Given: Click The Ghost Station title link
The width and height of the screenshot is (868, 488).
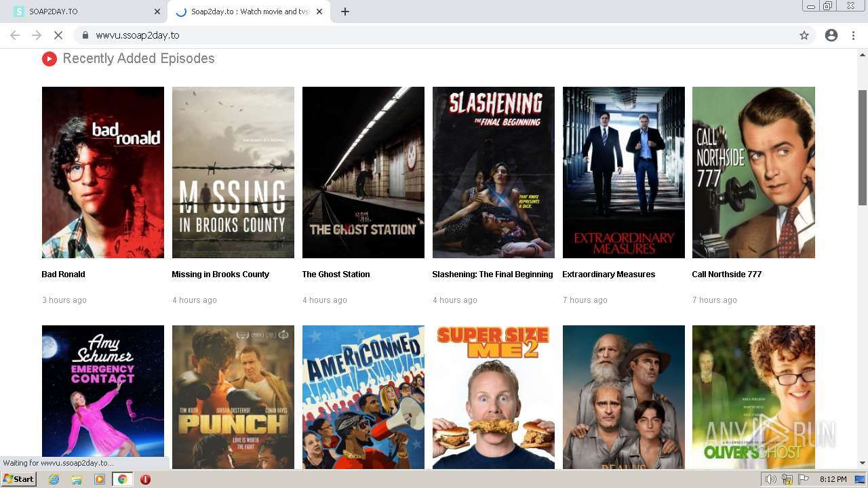Looking at the screenshot, I should pyautogui.click(x=336, y=274).
